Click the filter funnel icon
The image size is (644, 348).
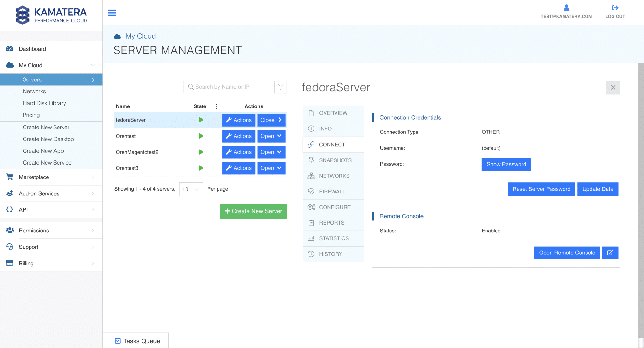point(280,87)
